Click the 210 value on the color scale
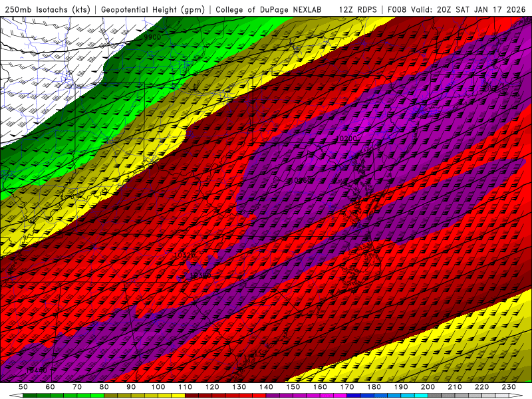The image size is (532, 399). pos(455,387)
